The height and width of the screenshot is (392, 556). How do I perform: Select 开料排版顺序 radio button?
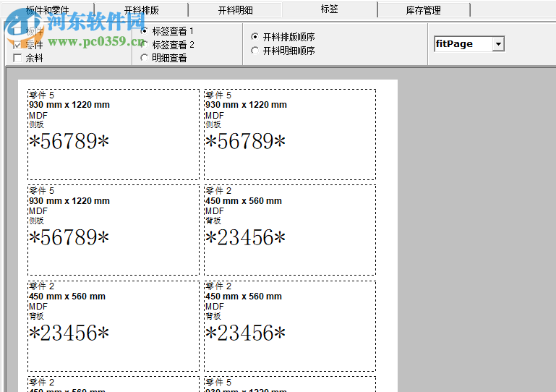point(255,37)
